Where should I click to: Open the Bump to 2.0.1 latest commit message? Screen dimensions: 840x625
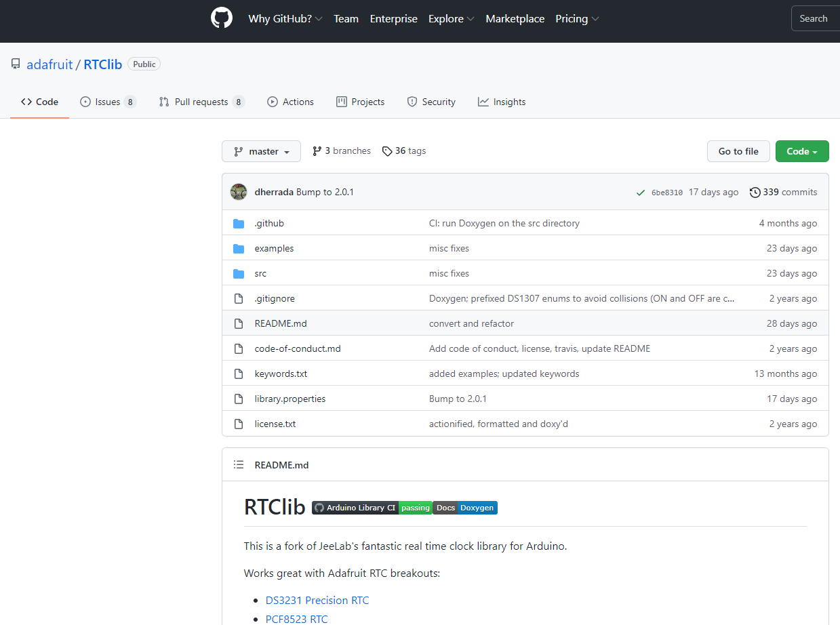click(x=325, y=193)
